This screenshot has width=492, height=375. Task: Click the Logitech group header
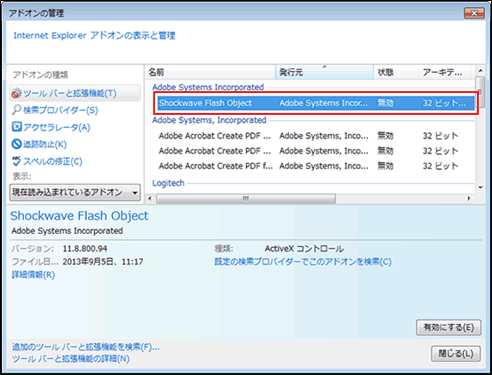168,183
